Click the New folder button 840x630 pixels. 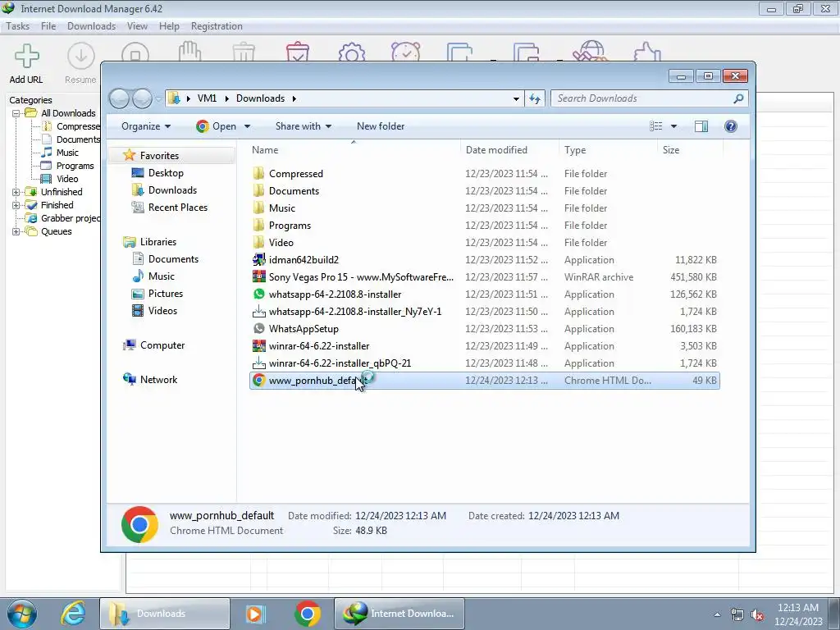pos(381,126)
